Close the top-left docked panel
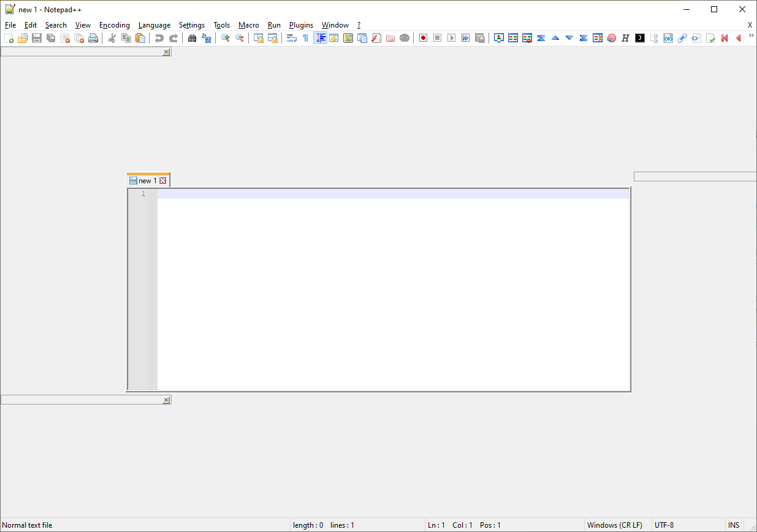The height and width of the screenshot is (532, 757). tap(166, 53)
